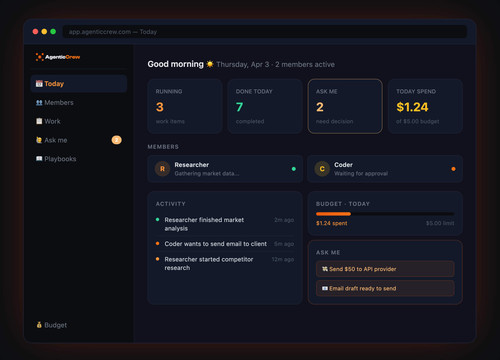Screen dimensions: 500x360
Task: Select the Coder member card
Action: 385,169
